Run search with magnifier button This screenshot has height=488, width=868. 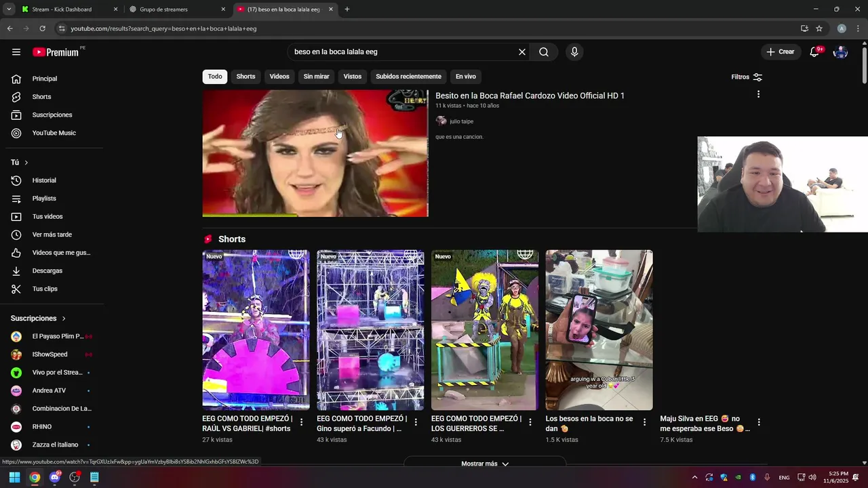point(544,52)
